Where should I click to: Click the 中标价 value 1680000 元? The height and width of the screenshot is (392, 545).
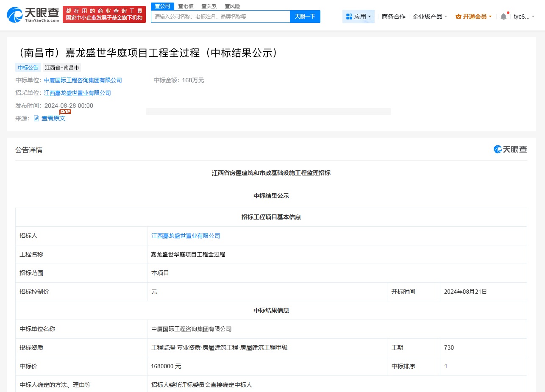coord(166,366)
